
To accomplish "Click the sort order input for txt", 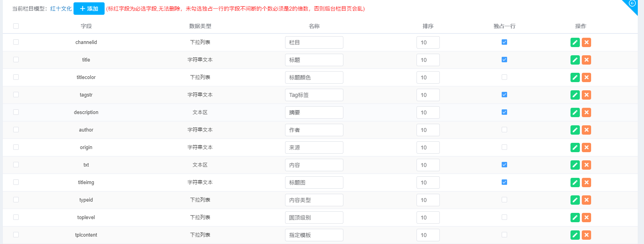I will click(x=428, y=165).
